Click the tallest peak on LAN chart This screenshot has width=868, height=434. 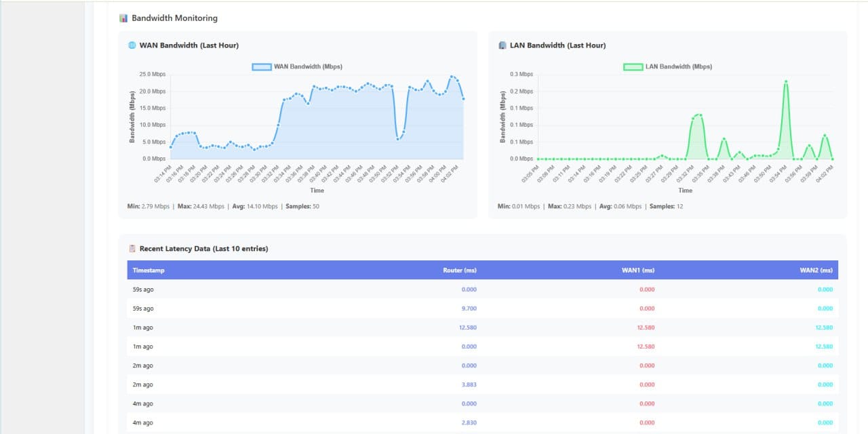click(x=786, y=81)
